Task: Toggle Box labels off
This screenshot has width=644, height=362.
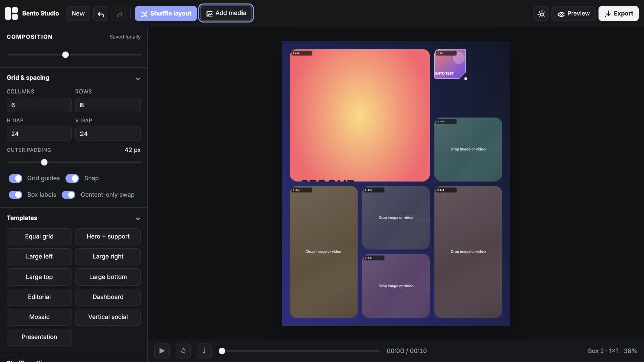Action: point(16,195)
